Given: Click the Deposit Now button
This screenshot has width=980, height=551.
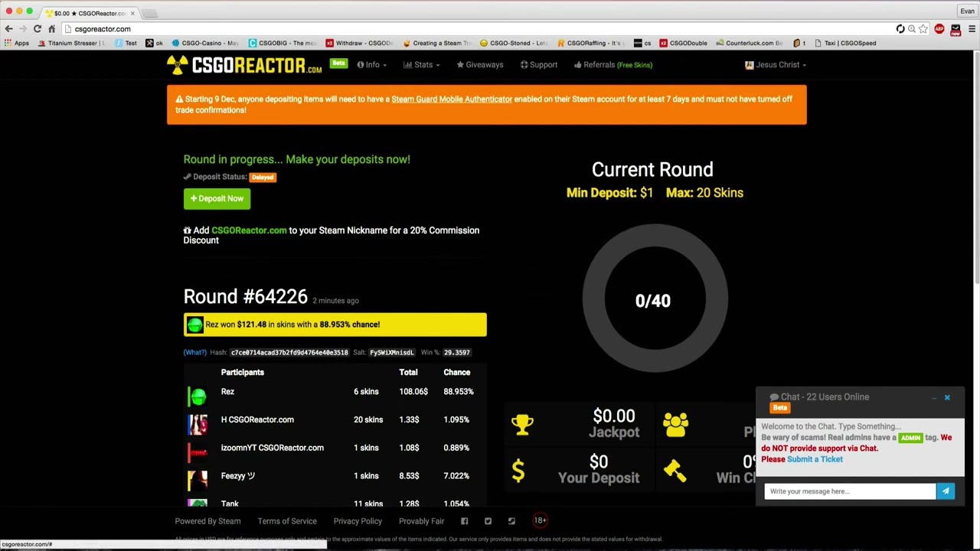Looking at the screenshot, I should pos(217,199).
